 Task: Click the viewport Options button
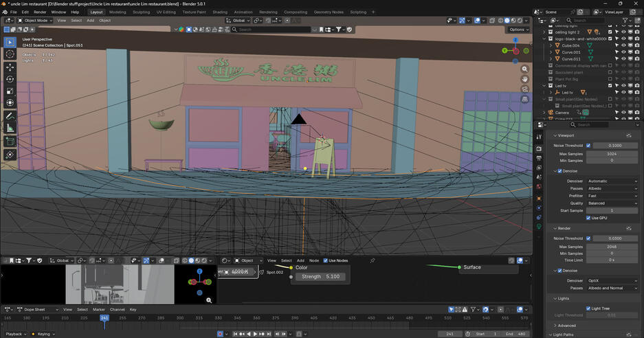[518, 30]
